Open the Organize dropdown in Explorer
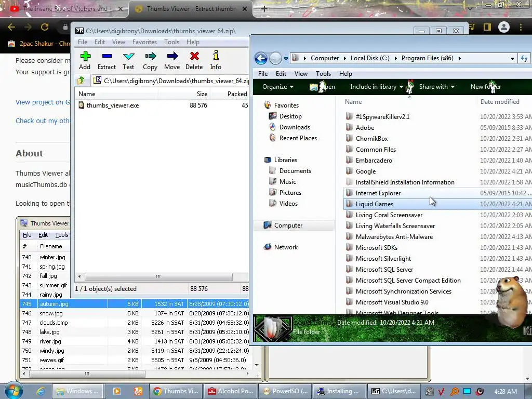The width and height of the screenshot is (532, 399). point(278,87)
